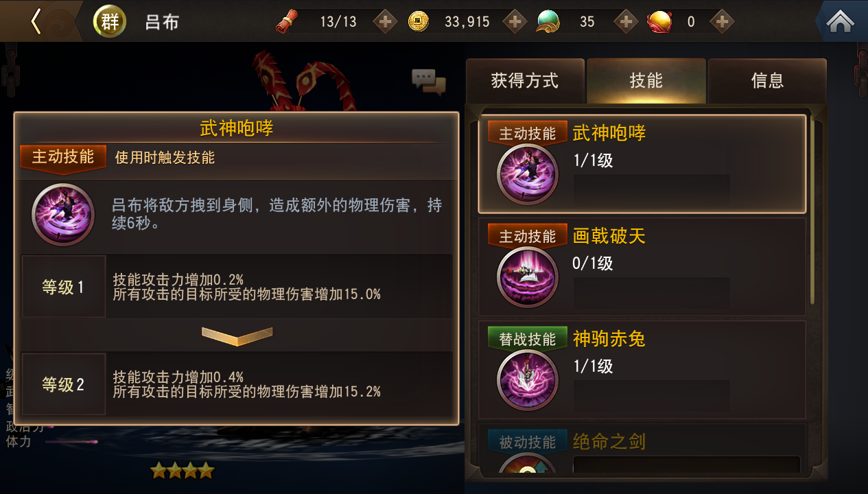The width and height of the screenshot is (868, 494).
Task: Tap the red gold ingot icon
Action: [x=659, y=22]
